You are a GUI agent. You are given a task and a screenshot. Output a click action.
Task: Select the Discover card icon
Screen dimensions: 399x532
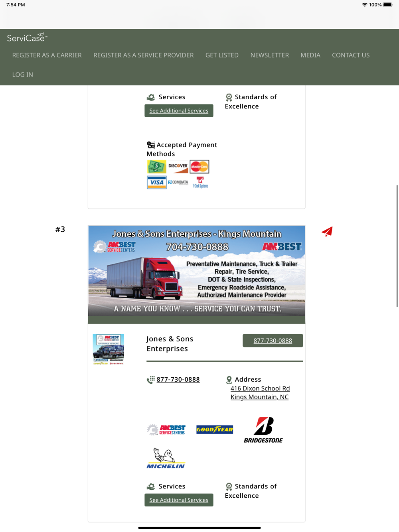(178, 166)
